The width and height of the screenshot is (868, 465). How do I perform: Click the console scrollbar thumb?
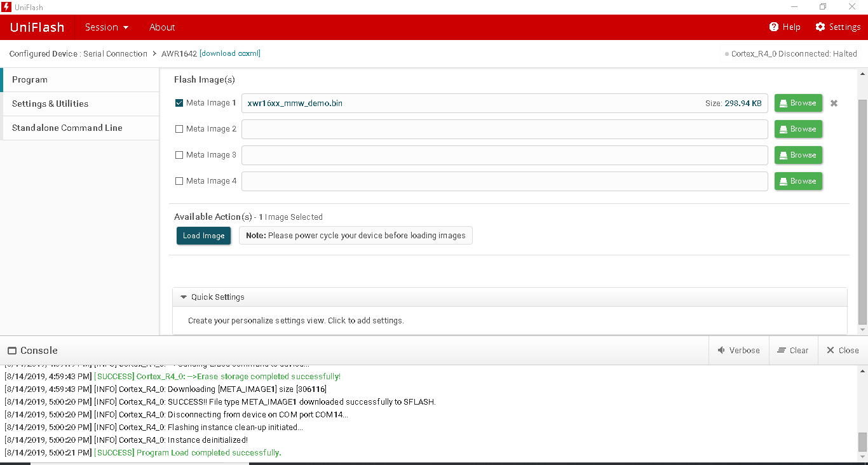click(x=863, y=441)
